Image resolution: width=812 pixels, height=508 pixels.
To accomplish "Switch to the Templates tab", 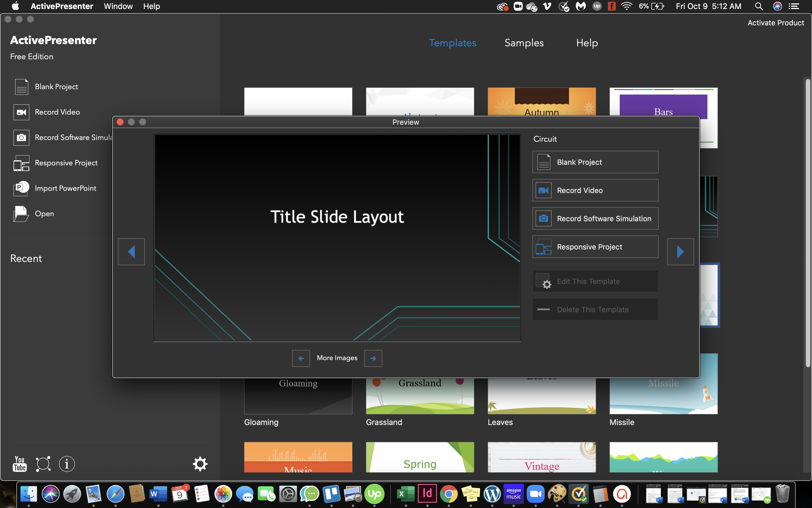I will coord(453,43).
